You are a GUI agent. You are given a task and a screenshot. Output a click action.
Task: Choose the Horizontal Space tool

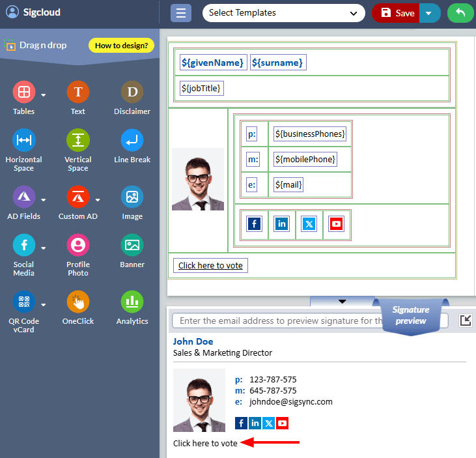[24, 141]
